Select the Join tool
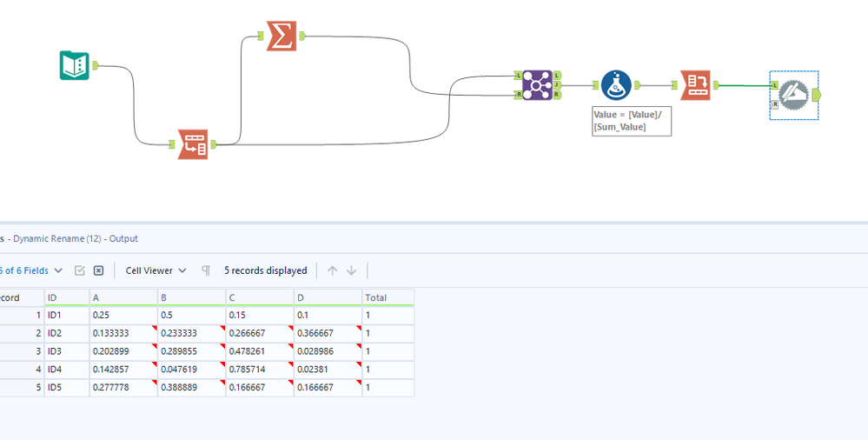The height and width of the screenshot is (440, 868). [538, 85]
